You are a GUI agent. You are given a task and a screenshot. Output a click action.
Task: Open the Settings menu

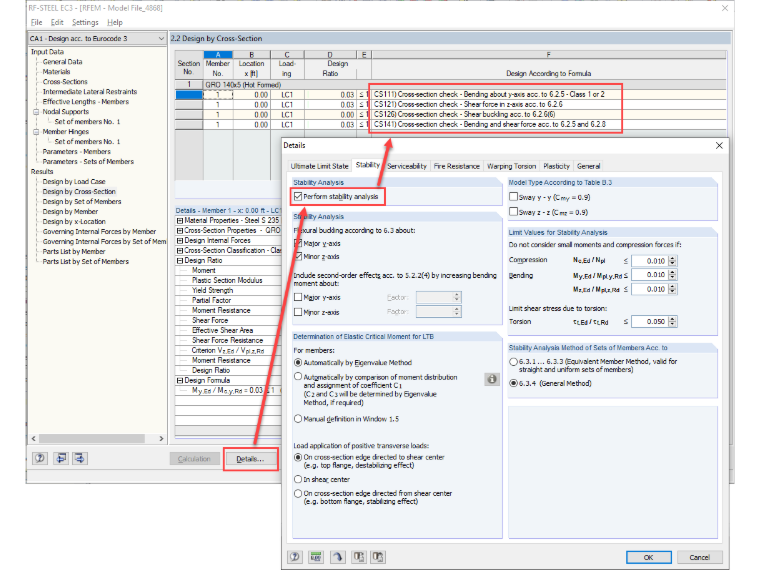tap(85, 22)
